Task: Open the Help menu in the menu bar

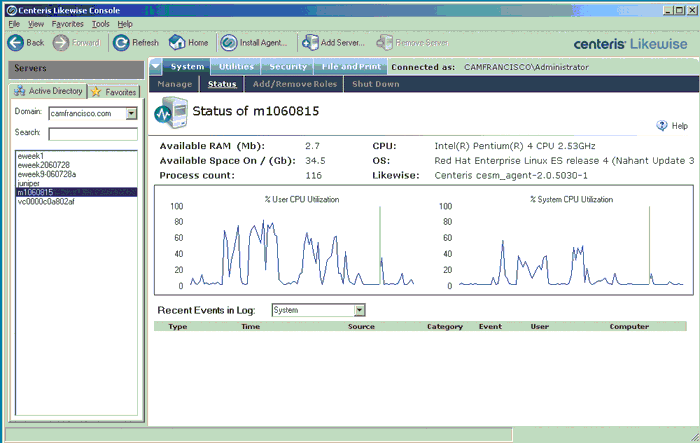Action: point(125,24)
